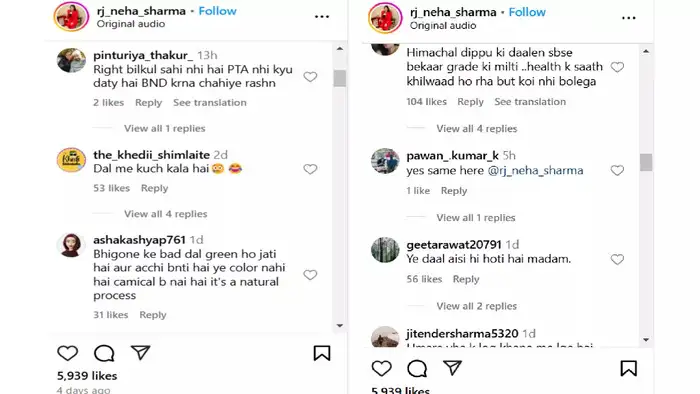
Task: Follow rj_neha_sharma in left panel
Action: pos(217,11)
